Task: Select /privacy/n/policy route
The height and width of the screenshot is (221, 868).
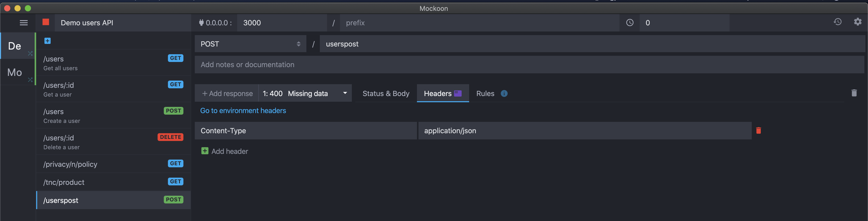Action: pyautogui.click(x=114, y=164)
